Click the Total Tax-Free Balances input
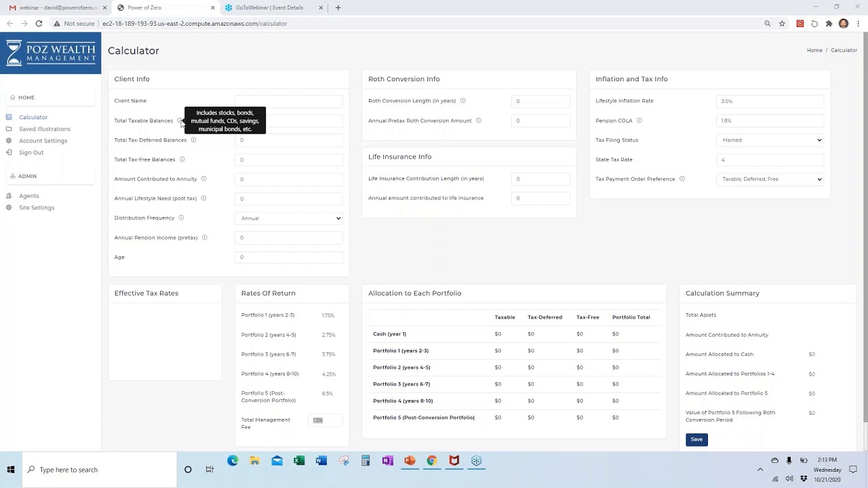The width and height of the screenshot is (868, 488). [289, 160]
